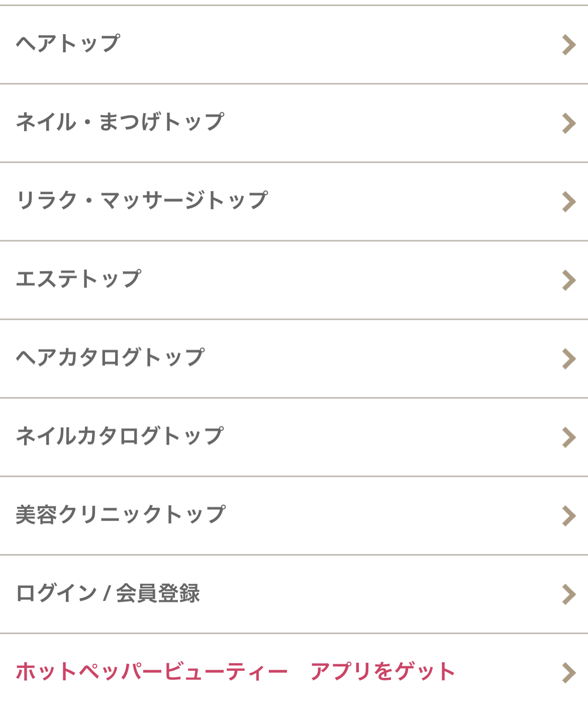The width and height of the screenshot is (588, 702).
Task: Click the arrow icon next to ネイル・まつげトップ
Action: click(x=569, y=123)
